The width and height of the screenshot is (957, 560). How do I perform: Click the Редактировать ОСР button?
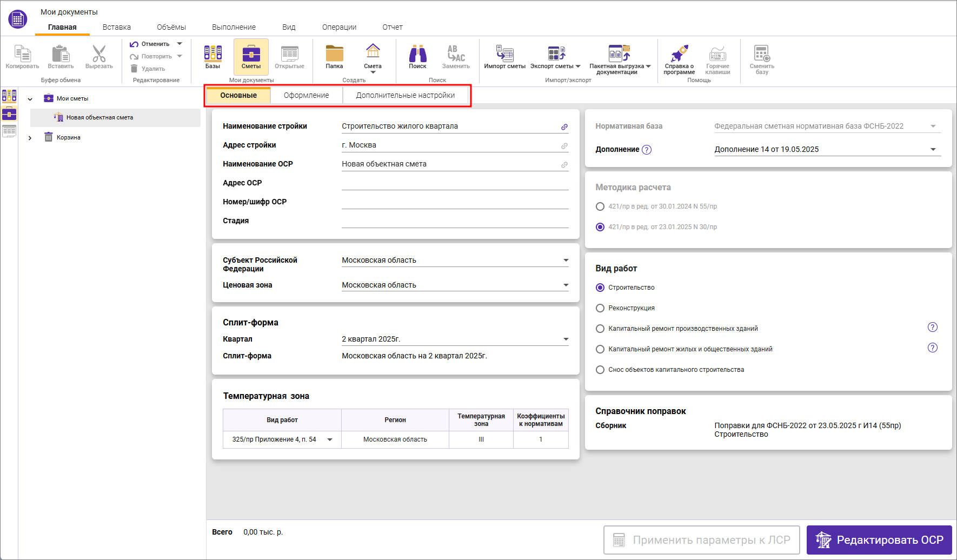[879, 539]
